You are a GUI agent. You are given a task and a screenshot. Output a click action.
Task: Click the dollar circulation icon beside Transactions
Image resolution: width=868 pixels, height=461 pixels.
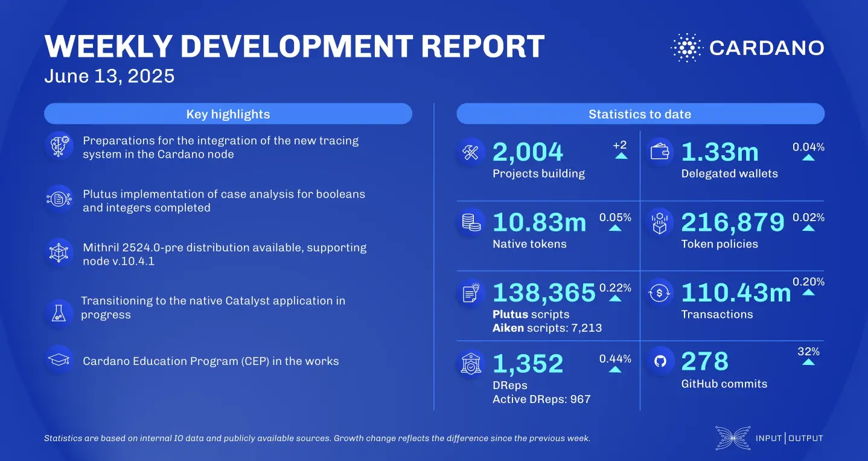tap(659, 292)
